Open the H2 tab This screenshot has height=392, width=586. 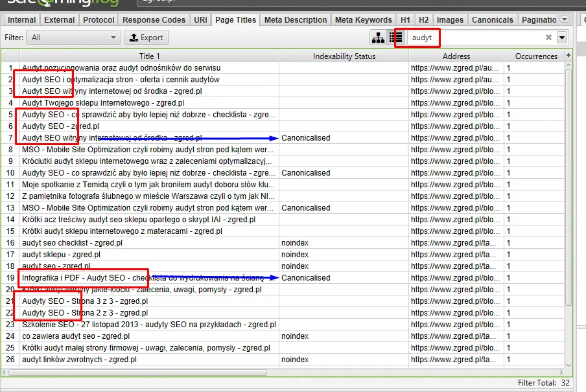pyautogui.click(x=423, y=20)
